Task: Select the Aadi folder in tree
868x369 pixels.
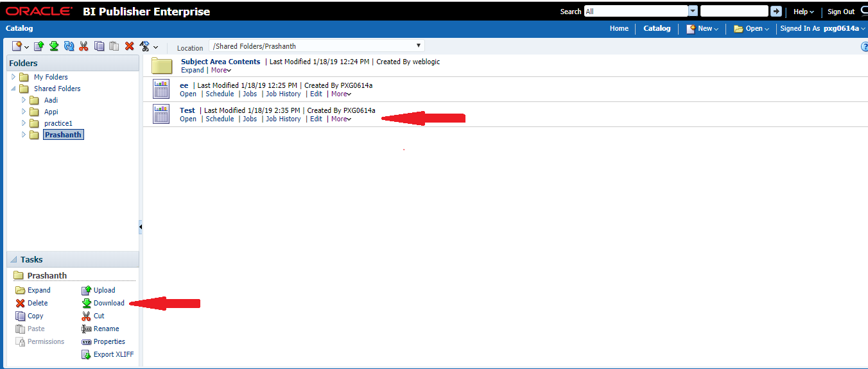Action: [x=51, y=100]
